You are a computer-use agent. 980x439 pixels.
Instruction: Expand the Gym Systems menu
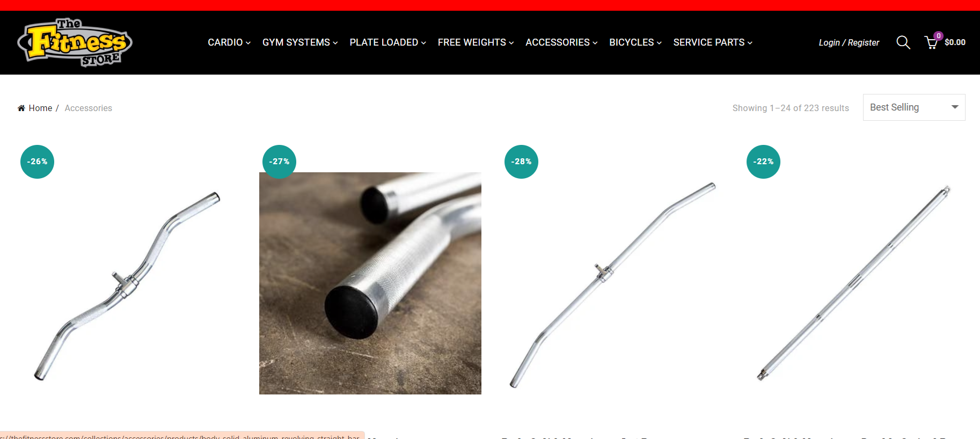point(300,42)
